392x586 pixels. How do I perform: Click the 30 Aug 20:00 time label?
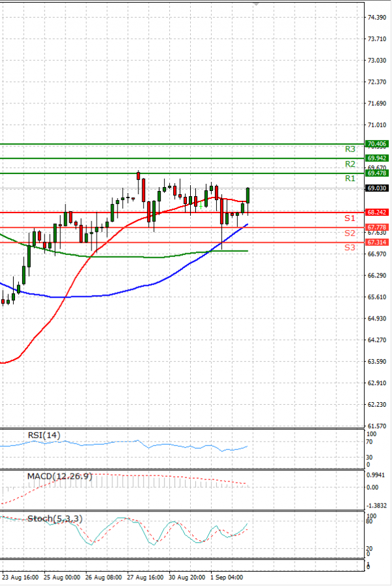point(187,577)
